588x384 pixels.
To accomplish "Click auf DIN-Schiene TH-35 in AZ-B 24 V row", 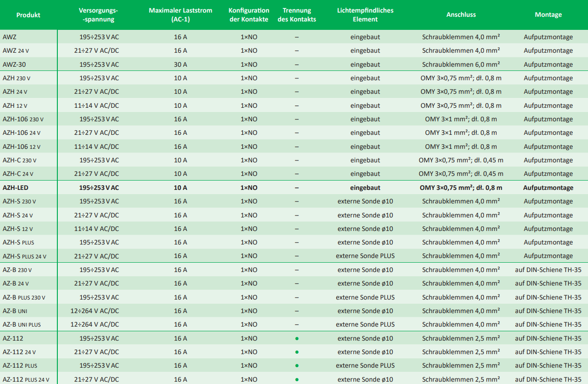I will click(548, 283).
